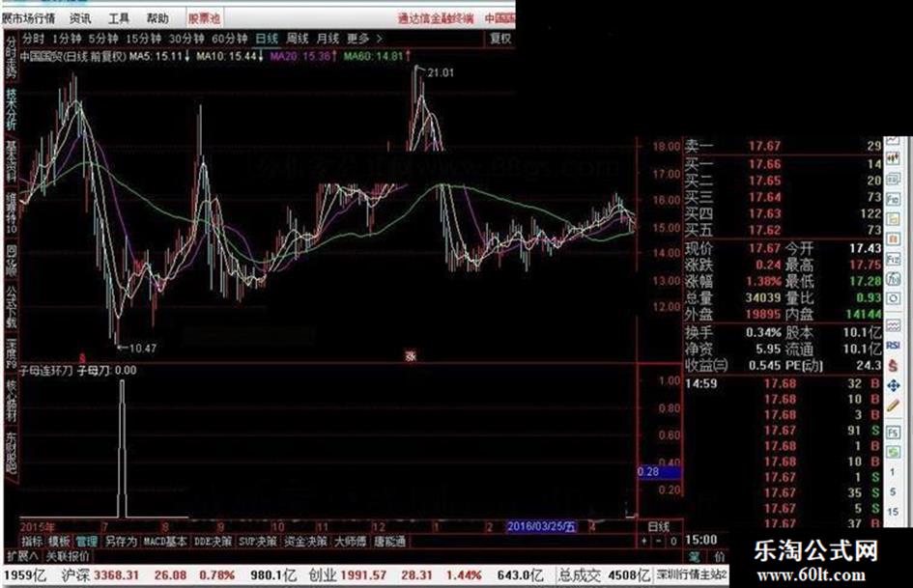Screen dimensions: 913x588
Task: Click the MA60: 14.81 label
Action: tap(376, 56)
